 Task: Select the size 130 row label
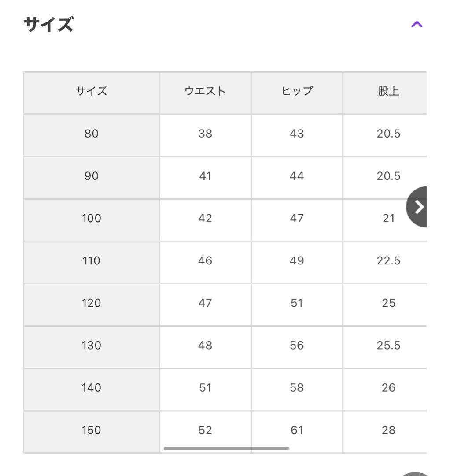91,345
